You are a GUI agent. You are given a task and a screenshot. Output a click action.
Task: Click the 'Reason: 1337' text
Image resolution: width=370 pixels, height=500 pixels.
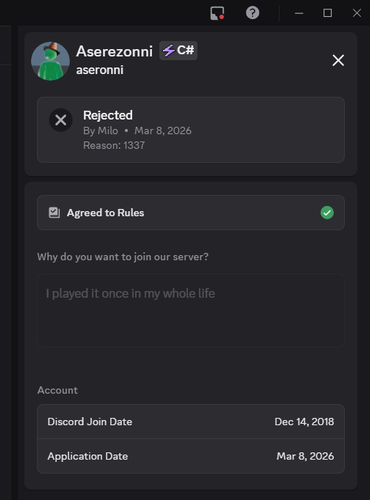tap(114, 145)
